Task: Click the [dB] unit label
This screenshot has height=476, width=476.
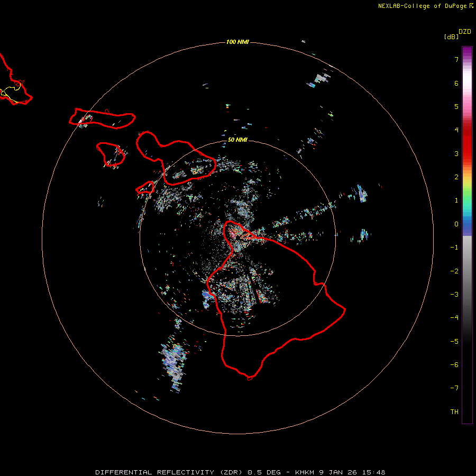Action: click(x=451, y=36)
